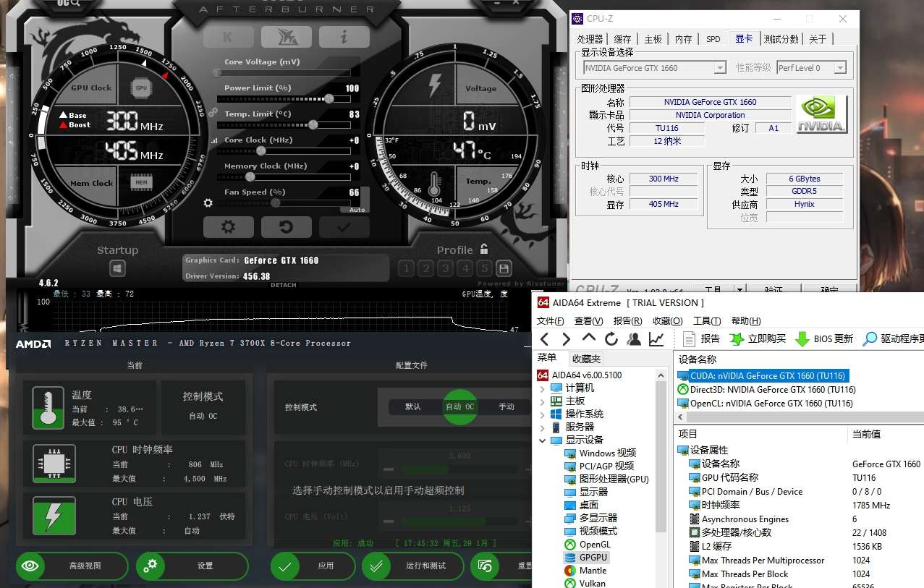This screenshot has width=924, height=588.
Task: Expand the 主板 tree node in AIDA64
Action: pyautogui.click(x=543, y=401)
